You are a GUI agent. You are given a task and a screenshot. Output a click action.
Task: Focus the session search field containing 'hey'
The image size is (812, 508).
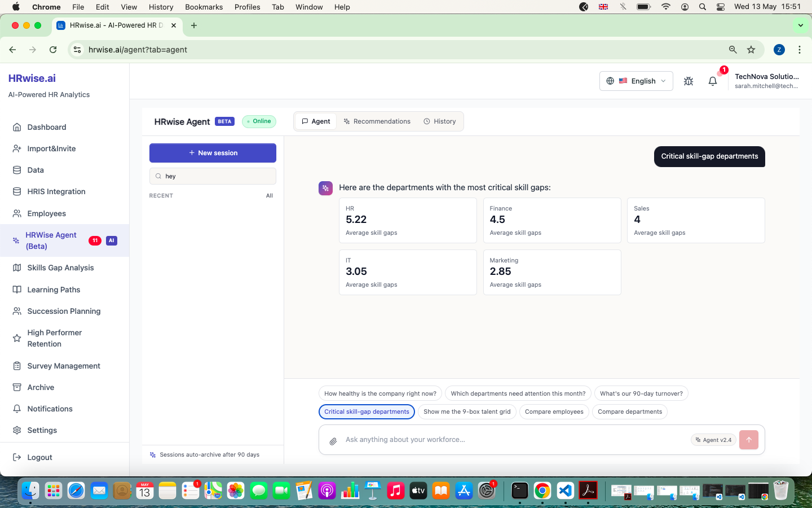pyautogui.click(x=213, y=176)
